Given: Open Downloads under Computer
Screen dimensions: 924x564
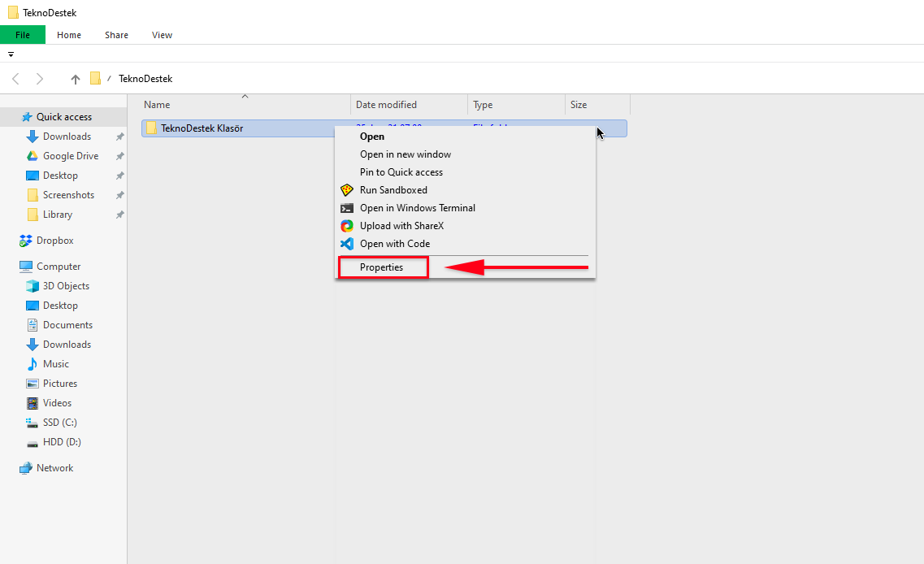Looking at the screenshot, I should (67, 345).
